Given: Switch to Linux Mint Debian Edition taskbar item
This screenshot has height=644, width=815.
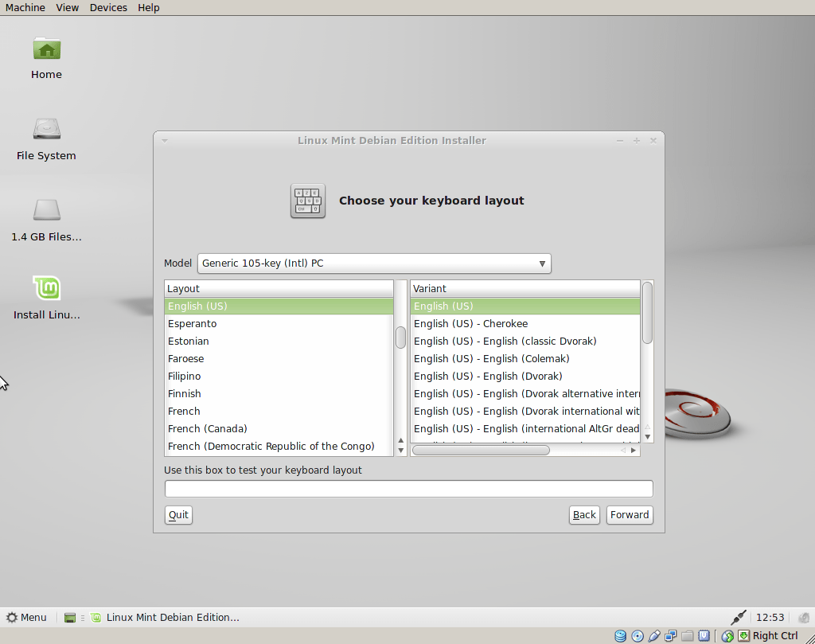Looking at the screenshot, I should (166, 618).
